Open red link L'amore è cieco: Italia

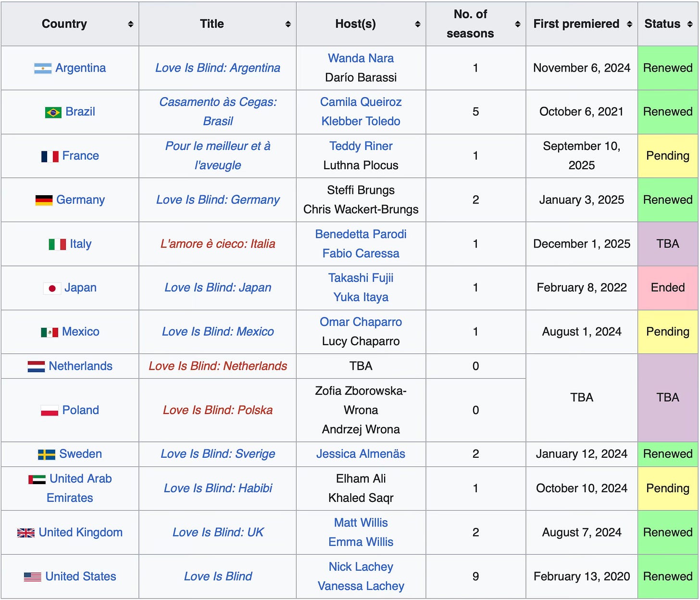218,244
